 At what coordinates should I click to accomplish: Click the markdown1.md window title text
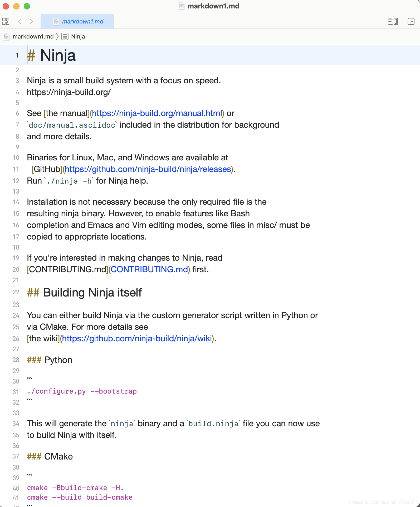tap(213, 6)
